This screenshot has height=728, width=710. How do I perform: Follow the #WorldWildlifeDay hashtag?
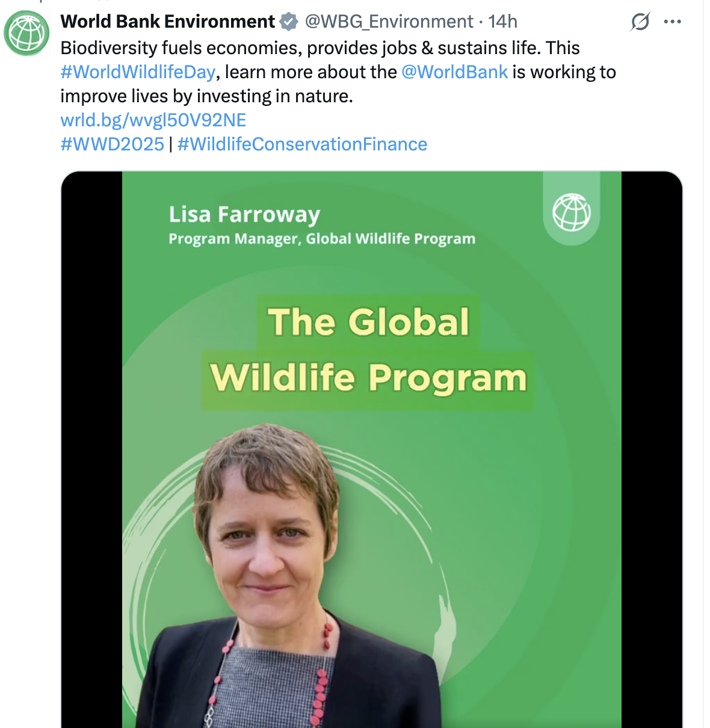[x=138, y=72]
